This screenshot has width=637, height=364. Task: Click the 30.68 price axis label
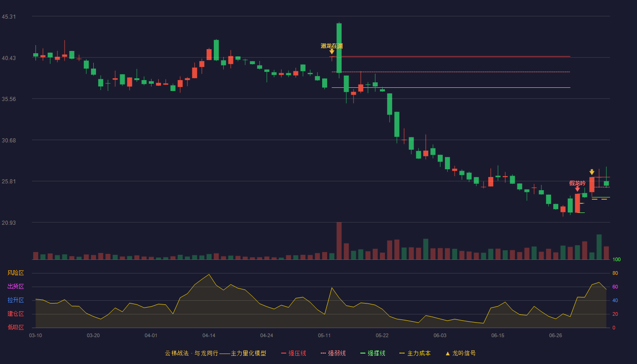[9, 141]
